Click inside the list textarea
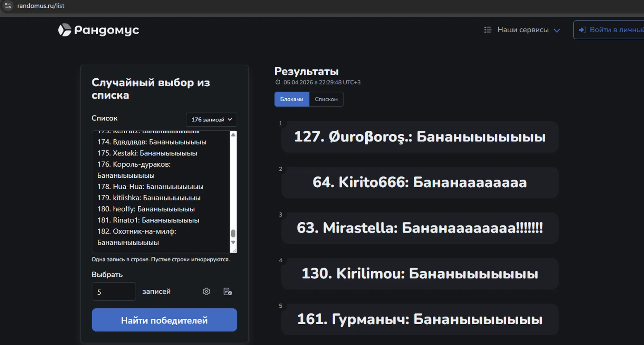This screenshot has height=345, width=644. coord(161,192)
